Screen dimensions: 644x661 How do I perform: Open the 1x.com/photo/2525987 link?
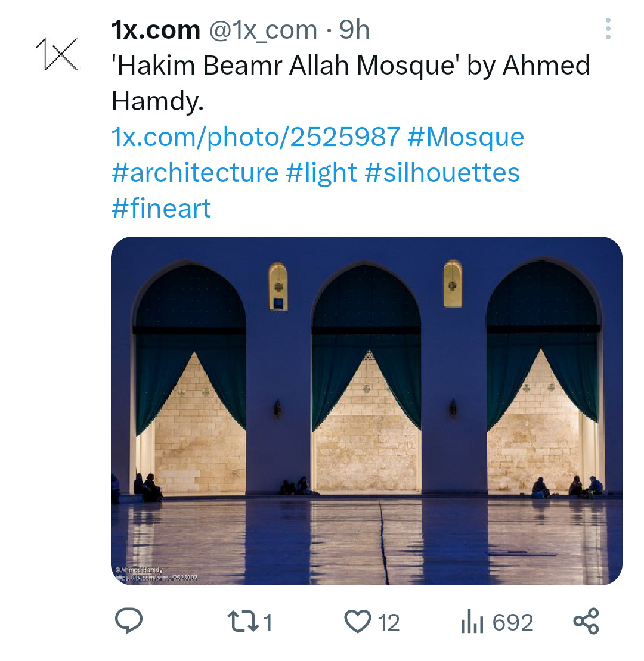(x=255, y=137)
